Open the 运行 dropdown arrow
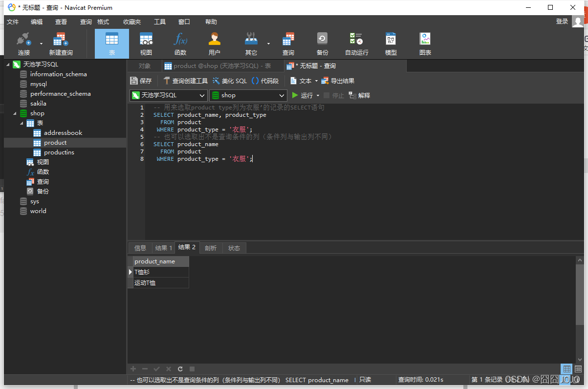The image size is (588, 389). click(318, 96)
